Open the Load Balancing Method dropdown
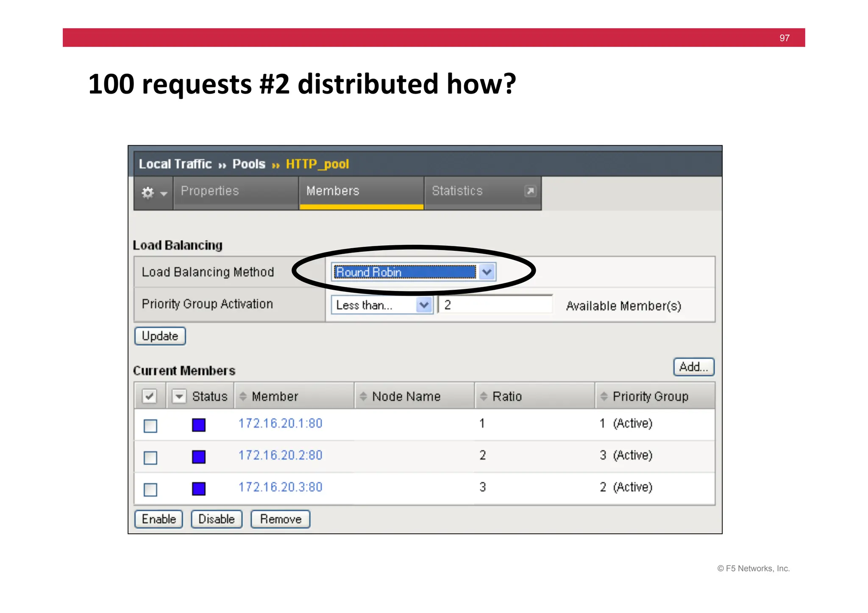The height and width of the screenshot is (613, 868). click(413, 272)
